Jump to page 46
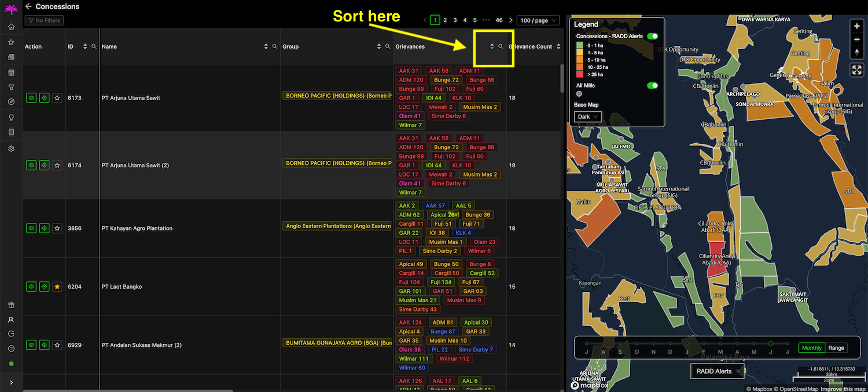Screen dimensions: 868x392 pos(499,20)
